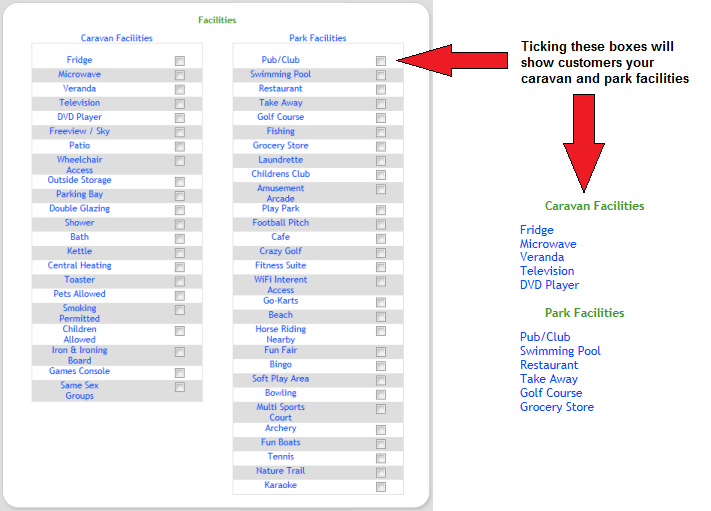The image size is (711, 511).
Task: Tick the Central Heating checkbox
Action: 180,267
